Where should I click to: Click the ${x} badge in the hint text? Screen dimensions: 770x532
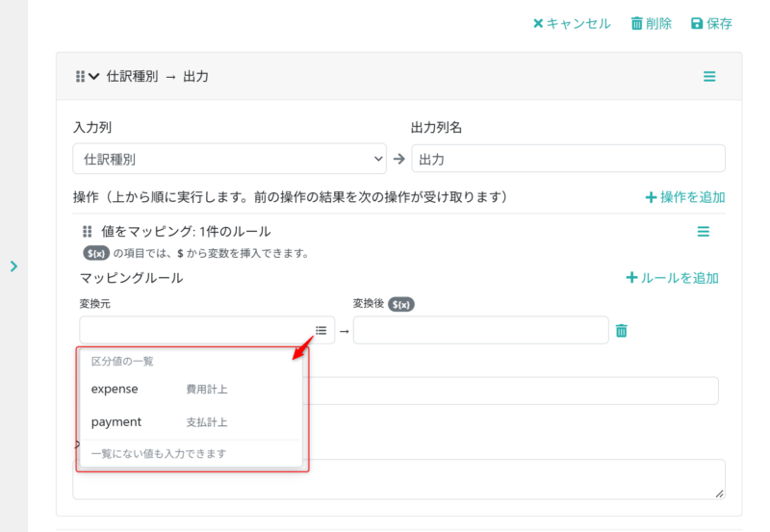click(95, 253)
